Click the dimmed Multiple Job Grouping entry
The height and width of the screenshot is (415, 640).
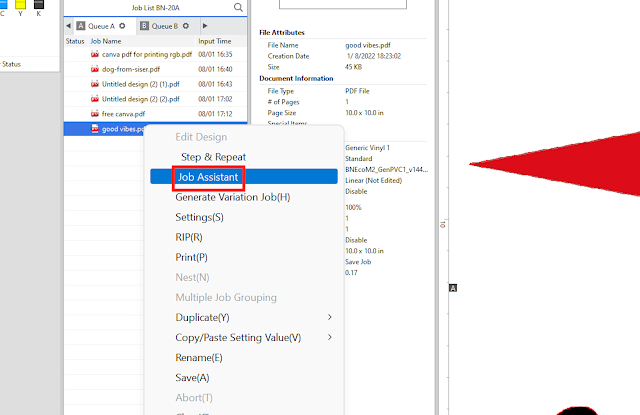244,297
